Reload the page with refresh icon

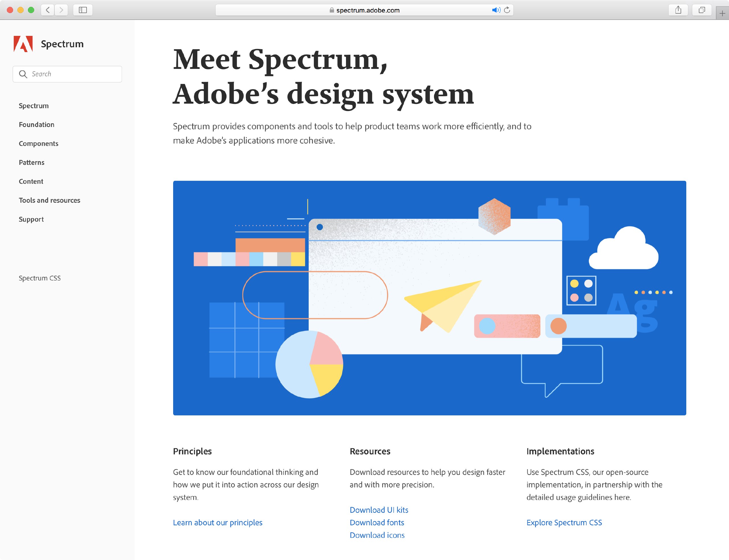coord(507,10)
